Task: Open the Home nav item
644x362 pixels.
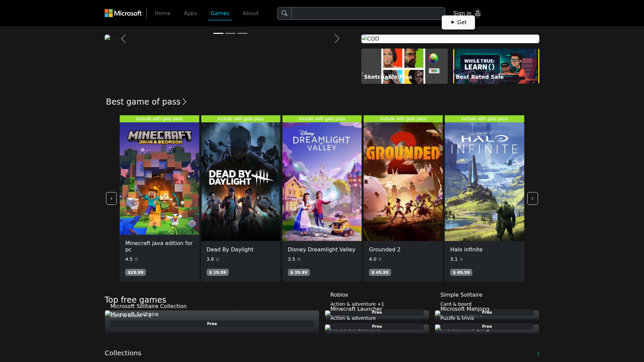Action: [162, 13]
